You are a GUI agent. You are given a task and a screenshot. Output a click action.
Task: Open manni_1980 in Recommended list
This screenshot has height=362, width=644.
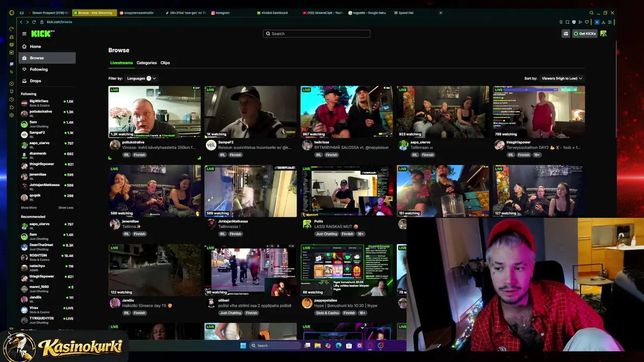(47, 288)
